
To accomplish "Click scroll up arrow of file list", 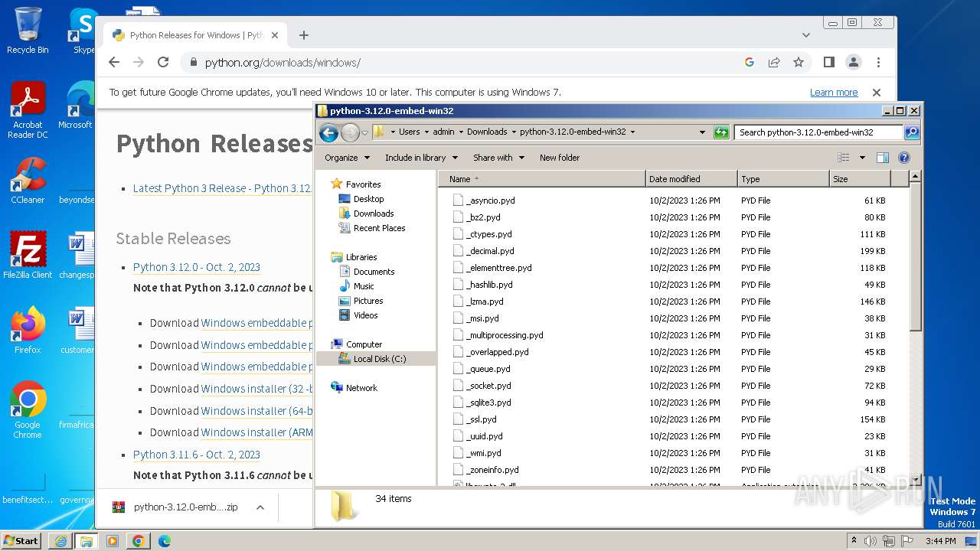I will click(x=915, y=177).
